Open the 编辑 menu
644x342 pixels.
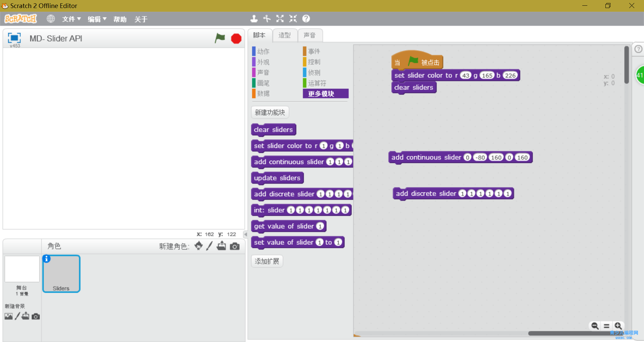pyautogui.click(x=97, y=19)
